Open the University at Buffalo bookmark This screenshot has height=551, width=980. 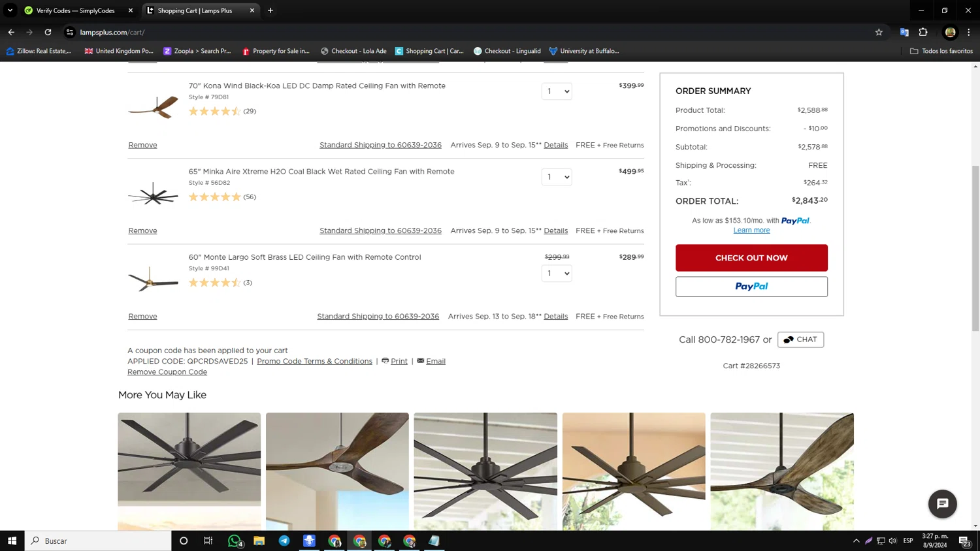click(x=583, y=51)
